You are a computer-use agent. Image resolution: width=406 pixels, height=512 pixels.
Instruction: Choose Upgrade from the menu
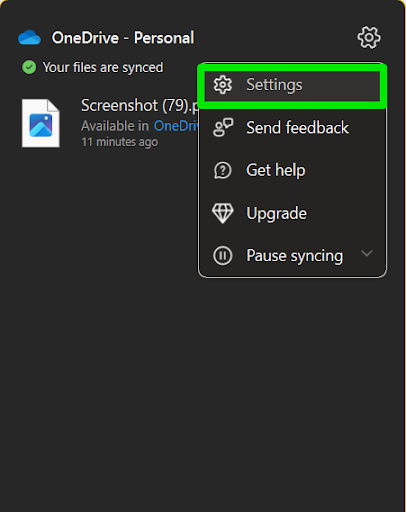pyautogui.click(x=292, y=213)
